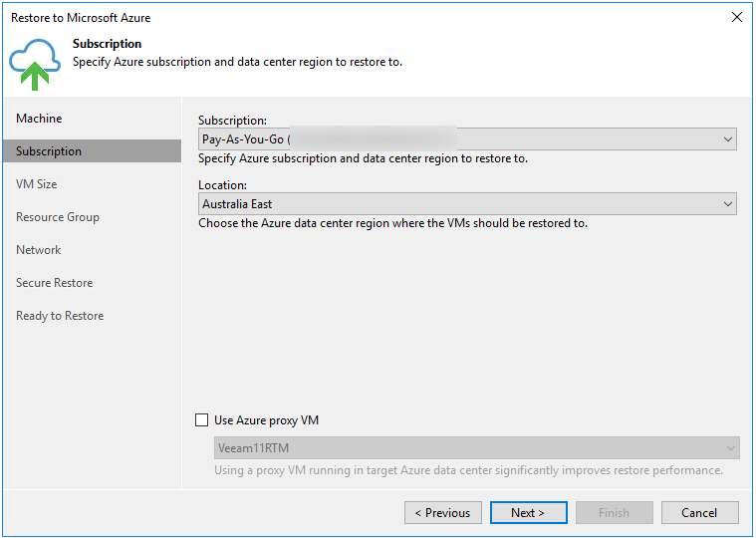The height and width of the screenshot is (538, 756).
Task: Click the Previous button
Action: [x=442, y=513]
